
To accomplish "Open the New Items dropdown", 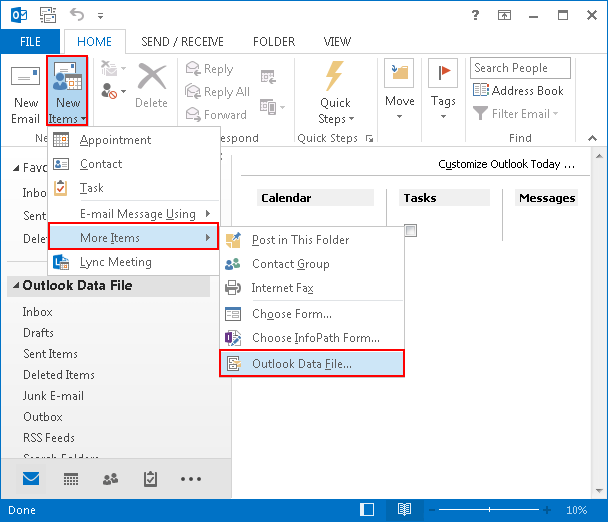I will tap(67, 91).
